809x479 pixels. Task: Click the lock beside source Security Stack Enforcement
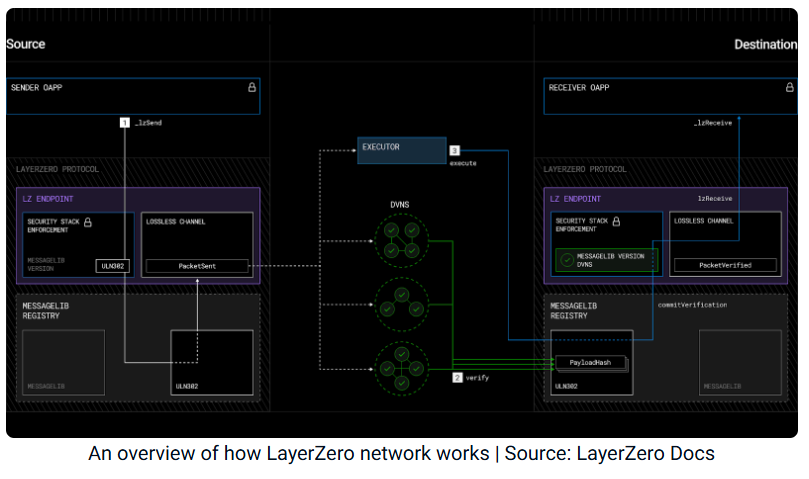(88, 222)
